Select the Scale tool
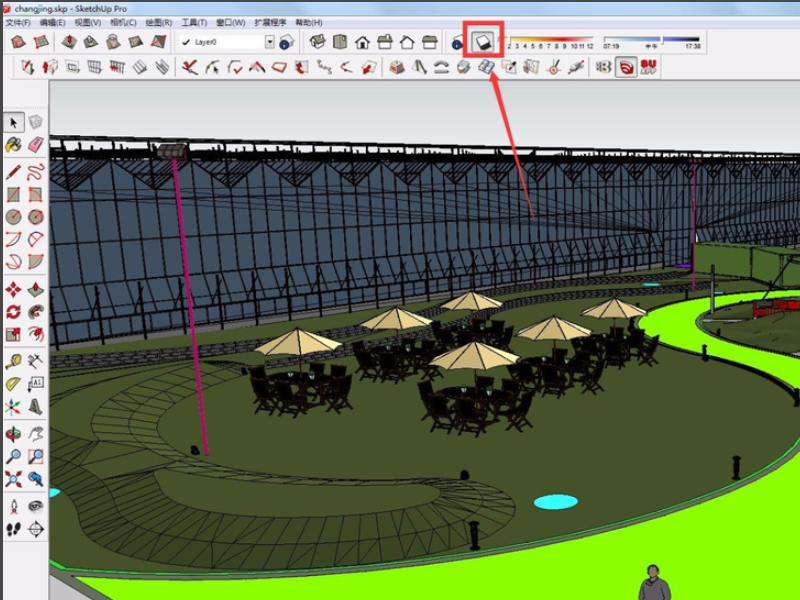 [14, 334]
